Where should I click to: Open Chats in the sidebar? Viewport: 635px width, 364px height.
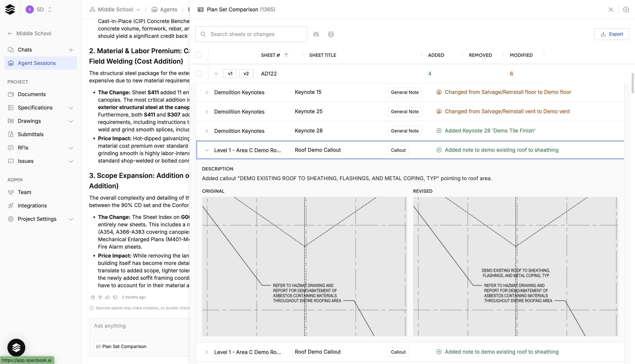coord(25,50)
